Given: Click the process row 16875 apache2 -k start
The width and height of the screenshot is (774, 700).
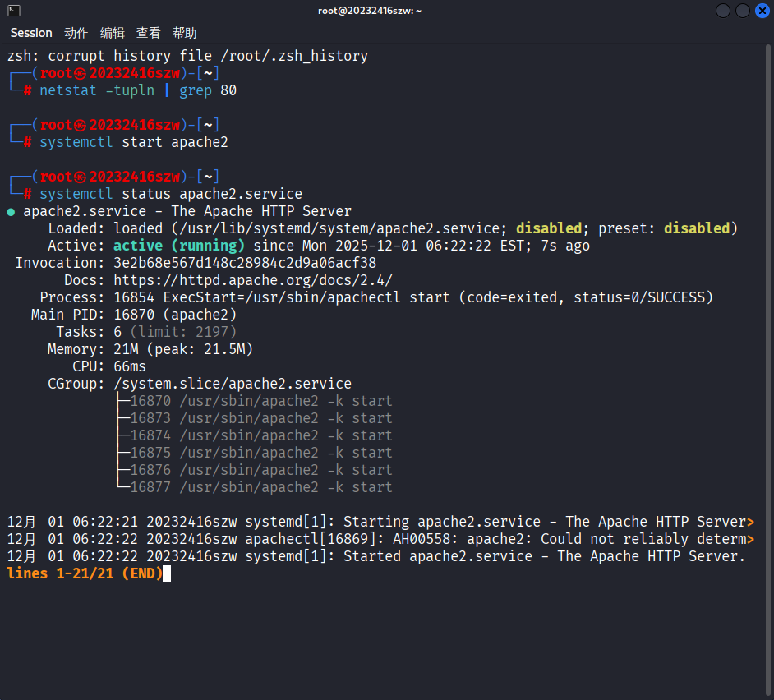Looking at the screenshot, I should tap(261, 453).
